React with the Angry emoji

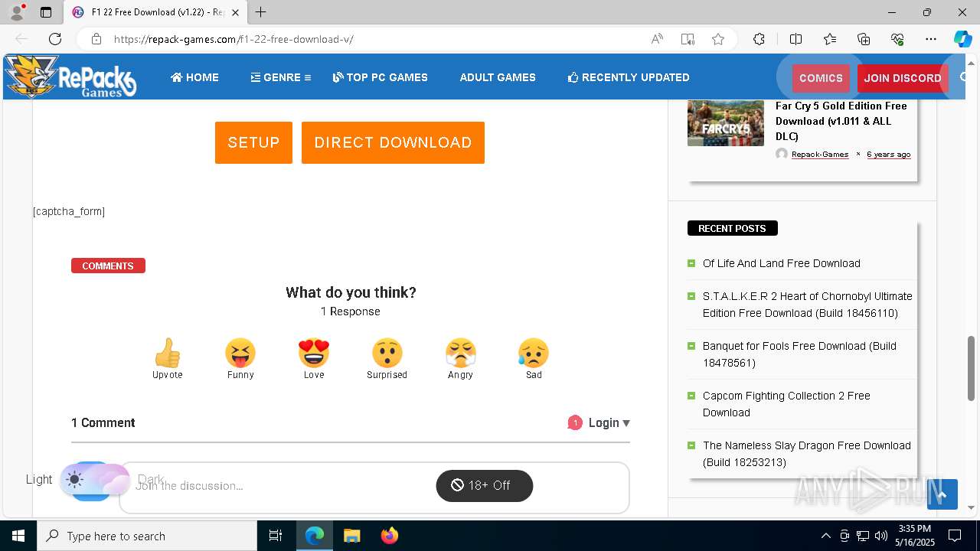coord(460,353)
